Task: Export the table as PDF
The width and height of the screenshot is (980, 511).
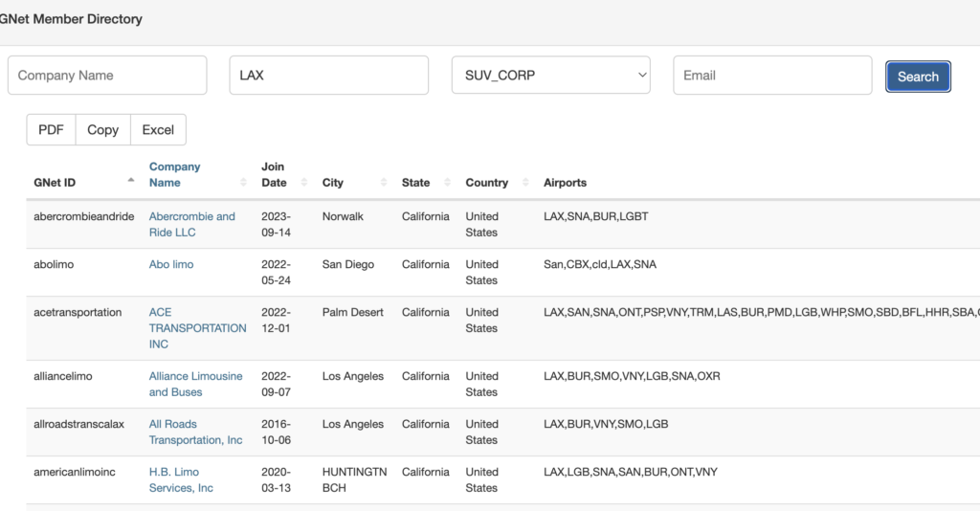Action: pos(51,130)
